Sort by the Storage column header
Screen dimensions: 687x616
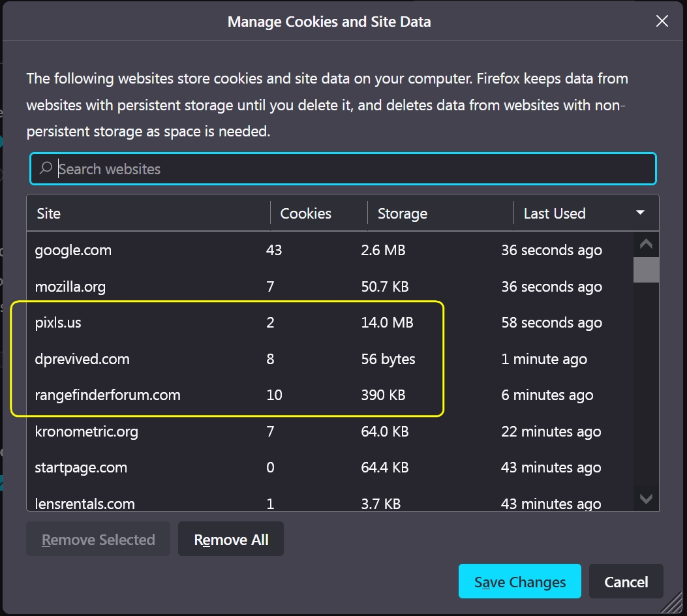point(440,213)
